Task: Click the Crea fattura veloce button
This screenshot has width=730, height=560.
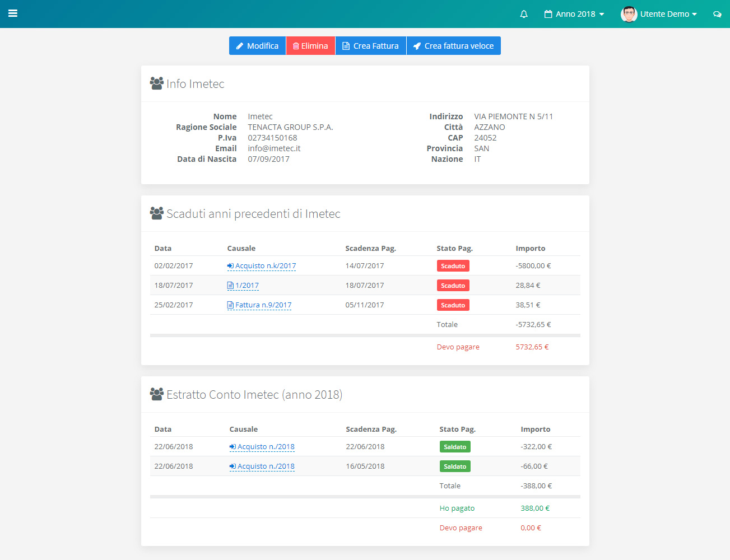Action: [x=453, y=46]
